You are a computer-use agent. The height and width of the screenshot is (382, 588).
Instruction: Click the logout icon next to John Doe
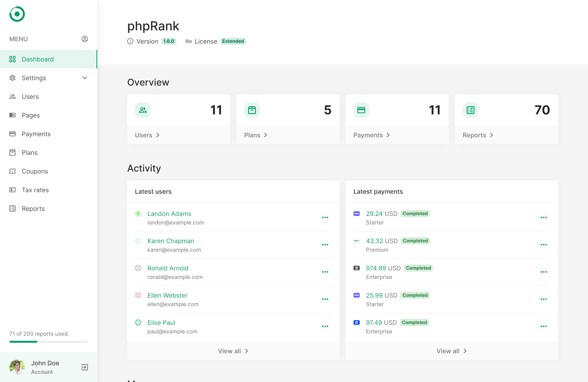coord(85,367)
